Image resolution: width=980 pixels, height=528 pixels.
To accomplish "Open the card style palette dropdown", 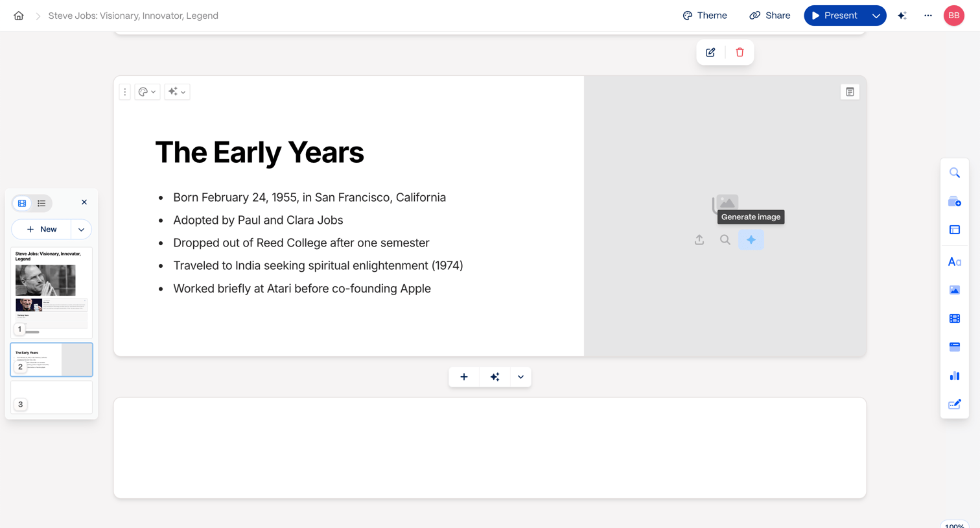I will [x=147, y=92].
